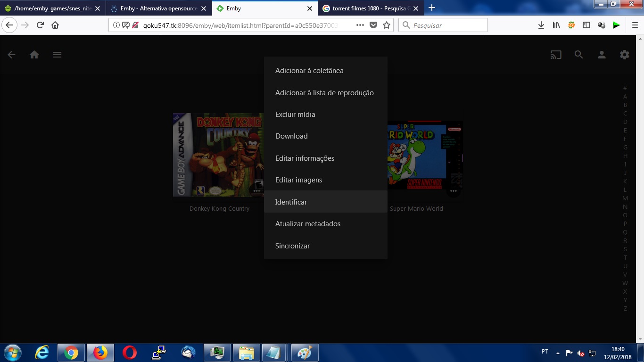Open more options on Super Mario World card
The height and width of the screenshot is (362, 644).
(453, 191)
